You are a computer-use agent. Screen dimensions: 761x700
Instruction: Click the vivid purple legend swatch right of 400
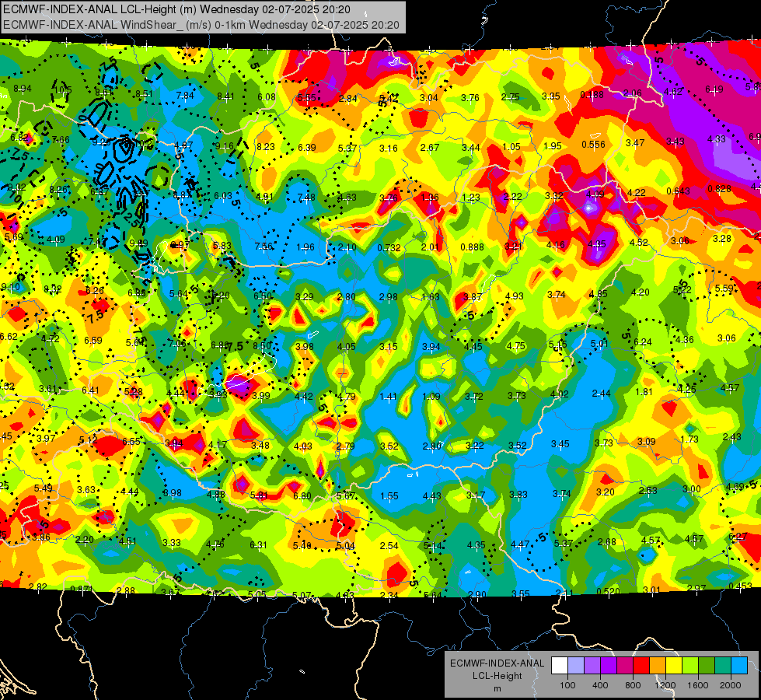(x=609, y=666)
